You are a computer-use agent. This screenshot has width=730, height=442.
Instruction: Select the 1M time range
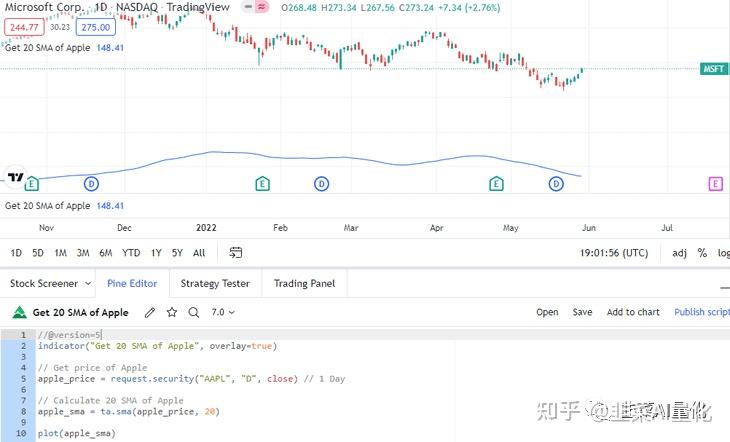tap(61, 253)
